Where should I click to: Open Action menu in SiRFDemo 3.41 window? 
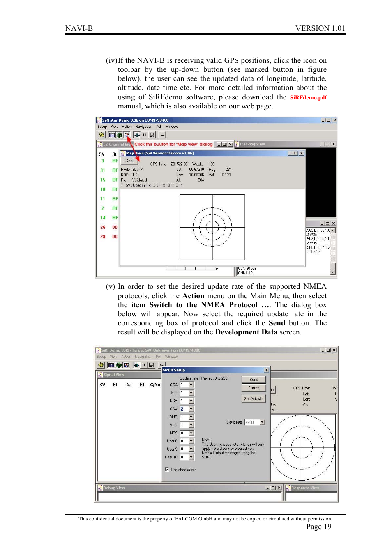pos(126,357)
